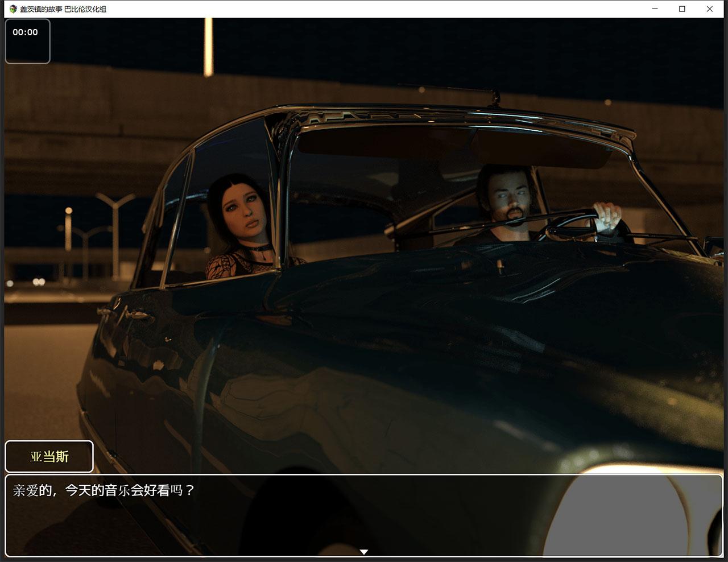
Task: Click the game icon in title bar
Action: pos(13,9)
